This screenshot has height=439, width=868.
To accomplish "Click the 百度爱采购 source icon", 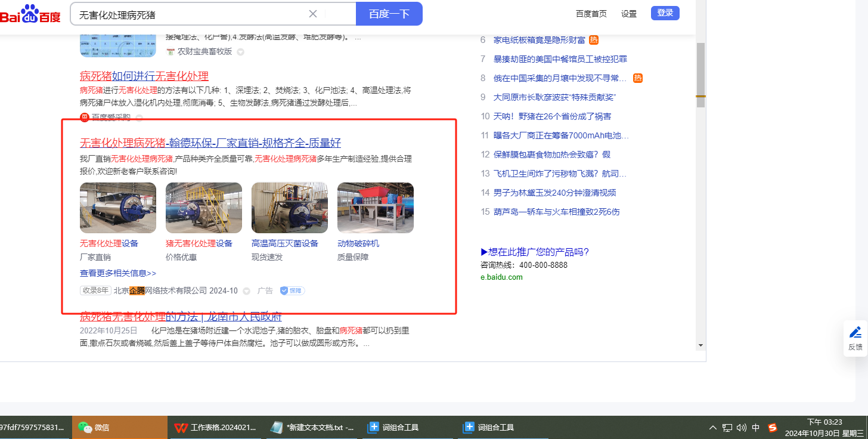I will click(84, 118).
